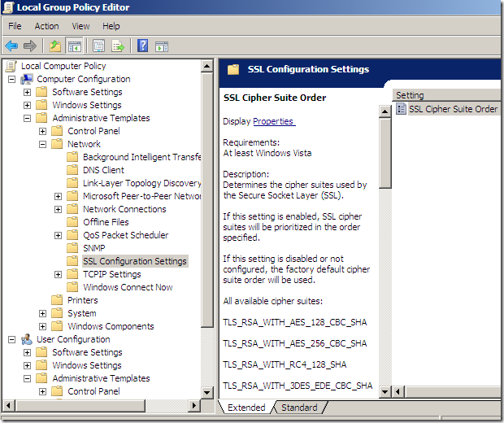This screenshot has height=423, width=504.
Task: Expand Software Settings under Computer Configuration
Action: click(x=28, y=92)
